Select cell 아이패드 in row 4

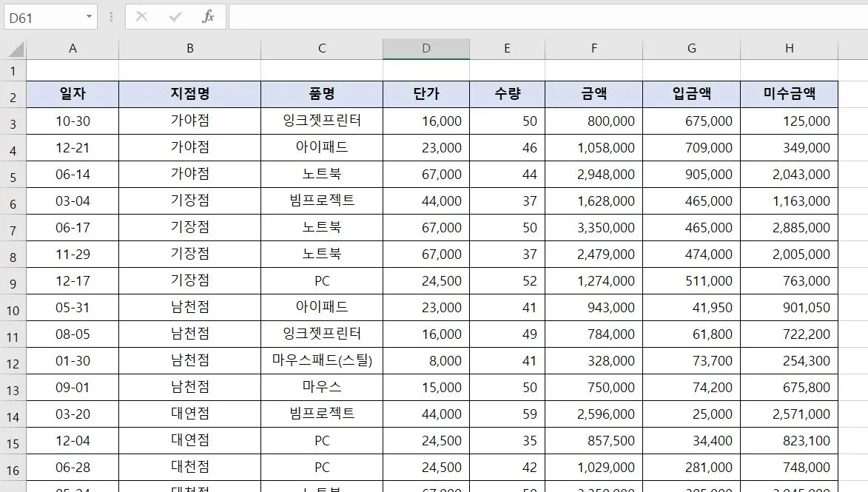pos(322,148)
